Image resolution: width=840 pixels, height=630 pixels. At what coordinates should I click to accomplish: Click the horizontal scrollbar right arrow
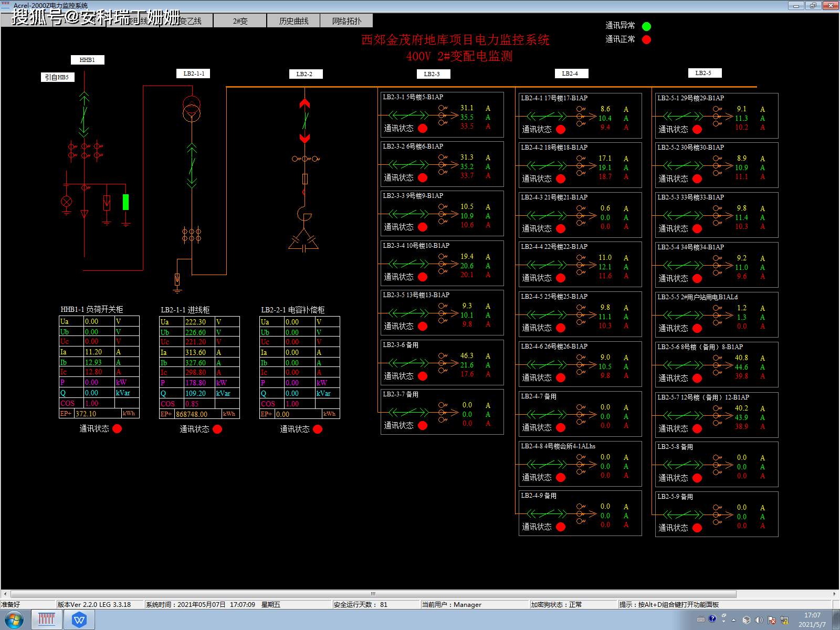834,594
